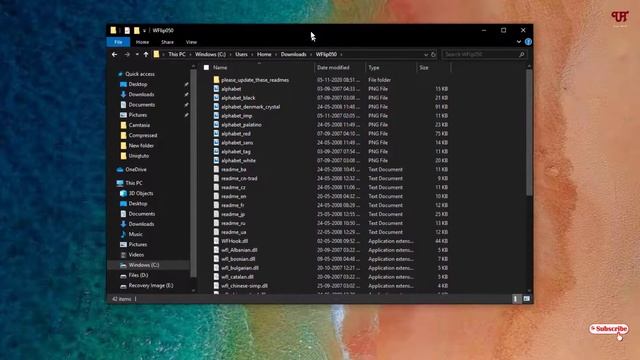Switch to details view layout icon
Viewport: 640px width, 360px height.
tap(516, 299)
